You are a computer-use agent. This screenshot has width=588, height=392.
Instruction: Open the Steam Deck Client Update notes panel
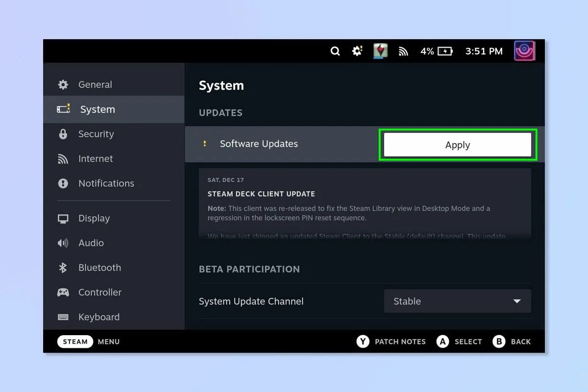(365, 203)
